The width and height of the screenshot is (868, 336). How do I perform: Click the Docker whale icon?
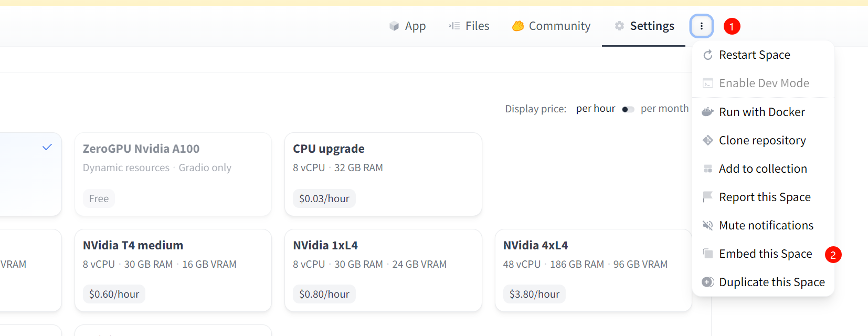[708, 112]
